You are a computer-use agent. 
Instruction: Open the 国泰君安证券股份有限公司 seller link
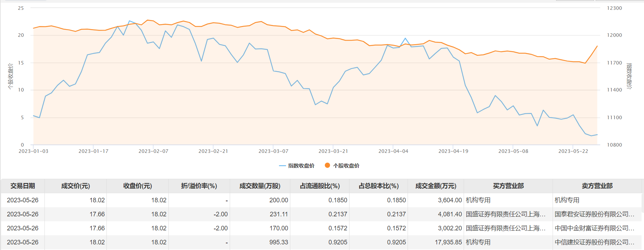click(594, 214)
